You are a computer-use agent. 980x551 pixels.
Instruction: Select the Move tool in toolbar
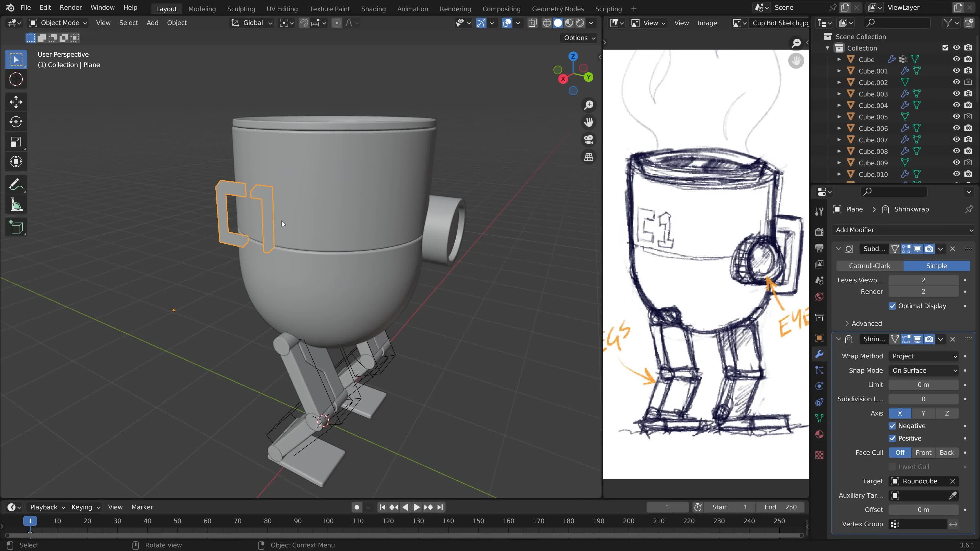tap(16, 102)
